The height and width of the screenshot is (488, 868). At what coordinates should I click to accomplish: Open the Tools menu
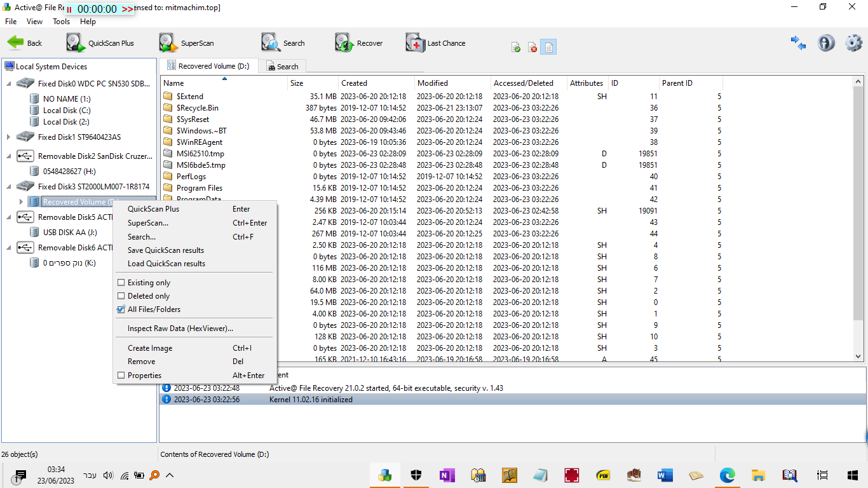(x=62, y=22)
